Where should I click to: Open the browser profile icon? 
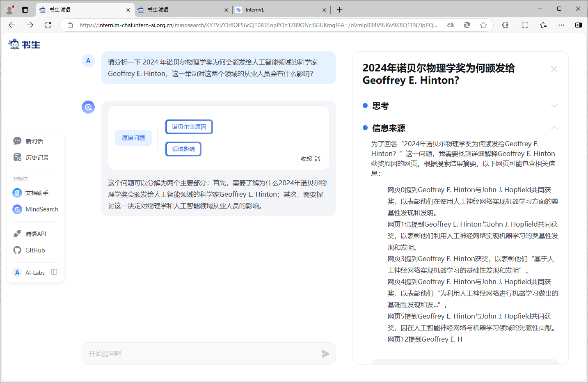click(10, 9)
